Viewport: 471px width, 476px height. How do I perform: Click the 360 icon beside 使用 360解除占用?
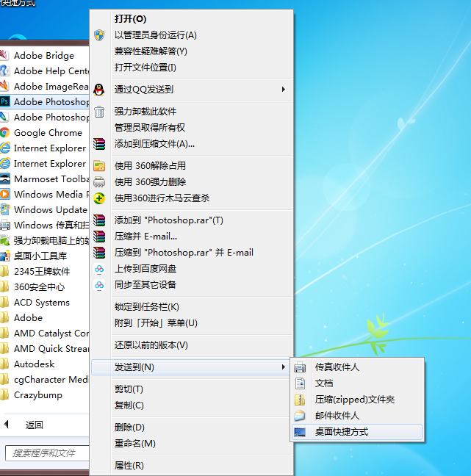tap(99, 166)
